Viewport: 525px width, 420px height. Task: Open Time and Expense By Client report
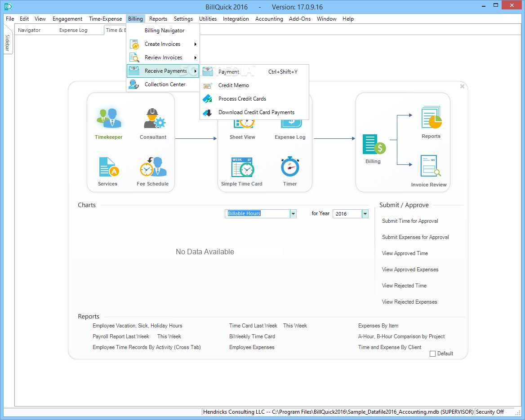coord(390,347)
